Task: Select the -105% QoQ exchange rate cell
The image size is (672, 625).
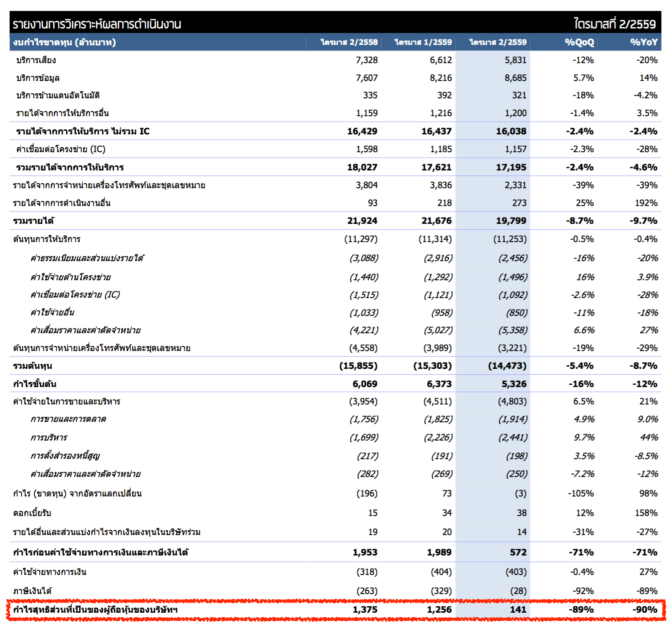Action: click(580, 494)
